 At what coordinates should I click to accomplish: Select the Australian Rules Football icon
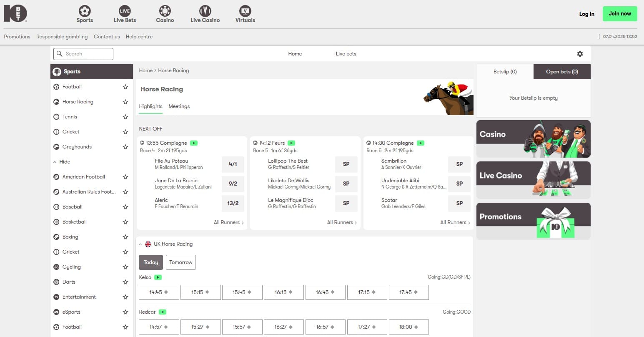56,192
